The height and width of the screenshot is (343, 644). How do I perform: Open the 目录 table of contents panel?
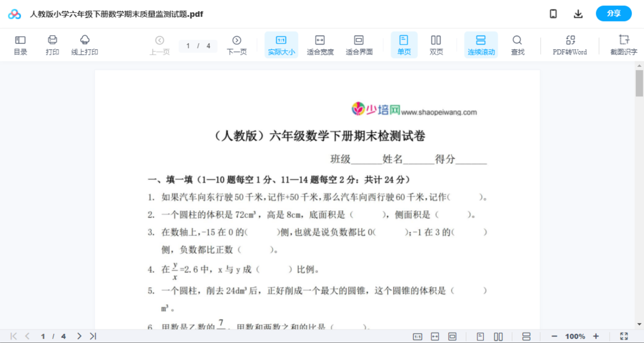point(20,45)
